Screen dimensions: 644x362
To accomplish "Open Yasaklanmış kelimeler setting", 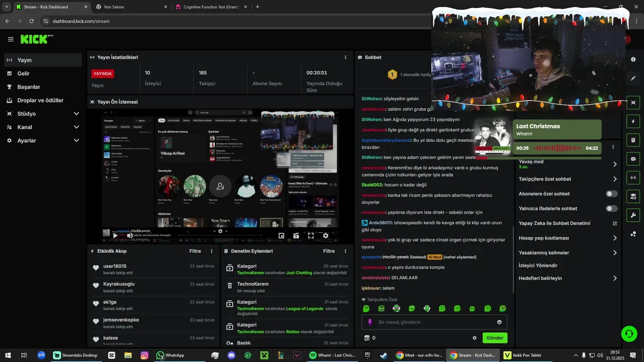I will pos(568,253).
